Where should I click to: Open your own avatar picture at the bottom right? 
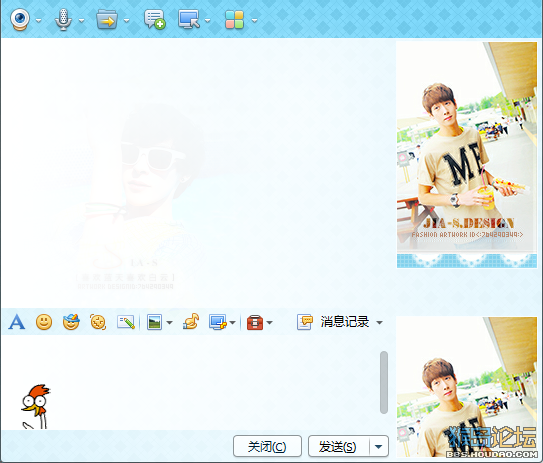pos(466,387)
